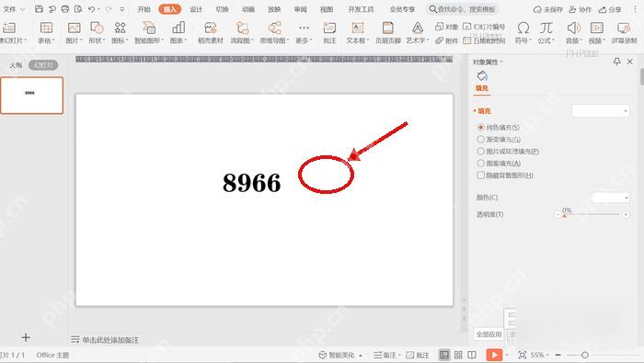This screenshot has height=363, width=644.
Task: Switch to reading view icon
Action: point(472,355)
